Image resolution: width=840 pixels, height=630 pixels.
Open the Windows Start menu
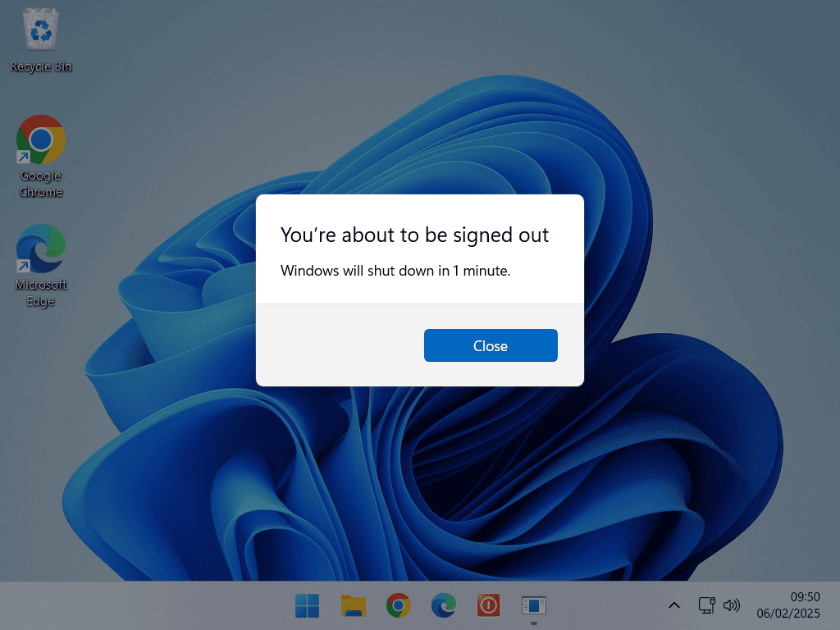click(308, 606)
